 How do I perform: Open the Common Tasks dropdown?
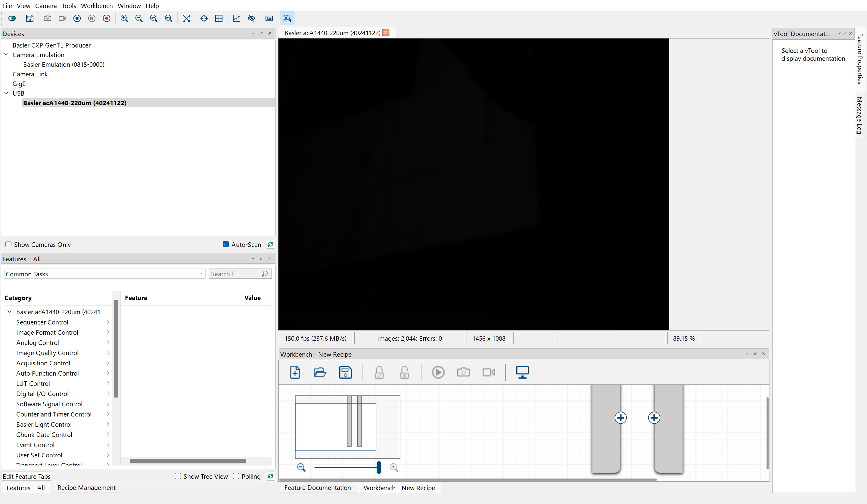104,274
